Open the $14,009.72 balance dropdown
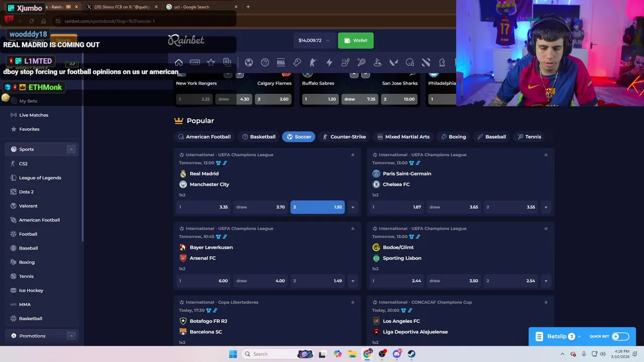644x362 pixels. pos(314,40)
